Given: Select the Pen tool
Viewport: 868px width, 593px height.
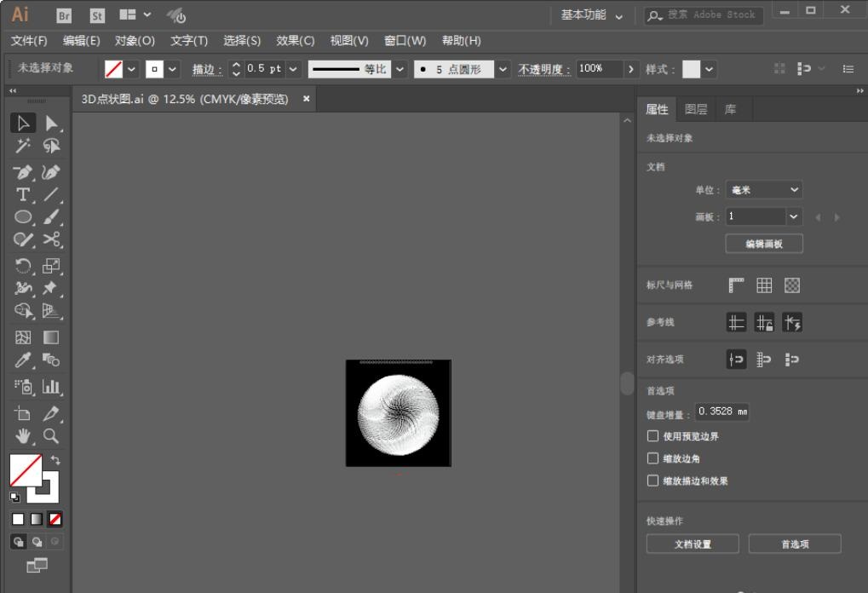Looking at the screenshot, I should coord(24,171).
